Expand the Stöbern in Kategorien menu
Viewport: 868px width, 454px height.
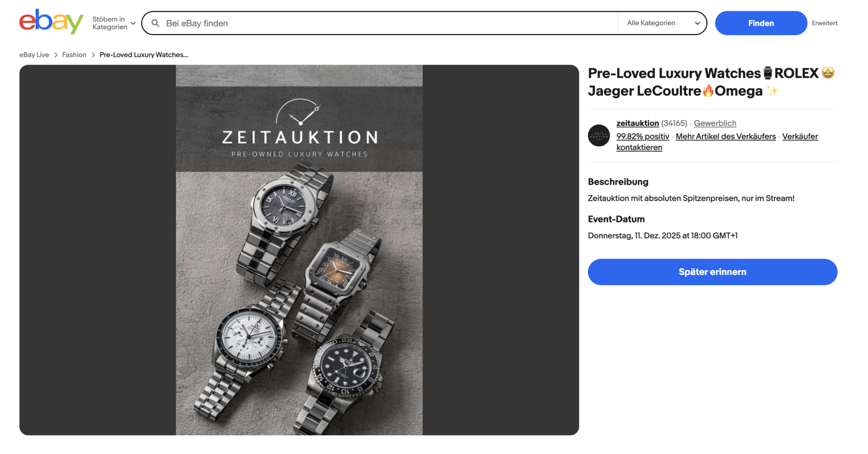[114, 23]
